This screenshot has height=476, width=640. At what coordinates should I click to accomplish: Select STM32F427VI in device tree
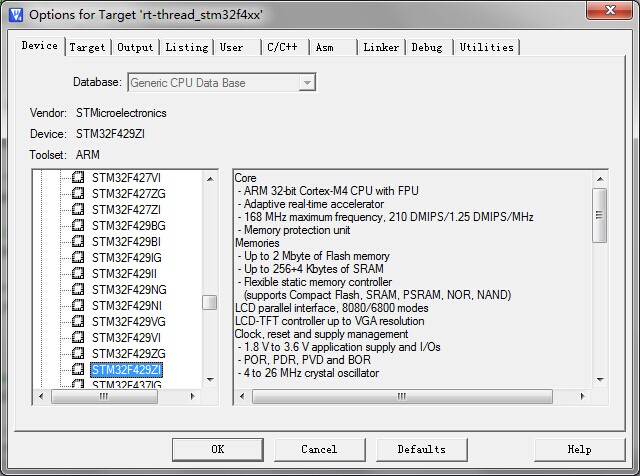point(126,178)
